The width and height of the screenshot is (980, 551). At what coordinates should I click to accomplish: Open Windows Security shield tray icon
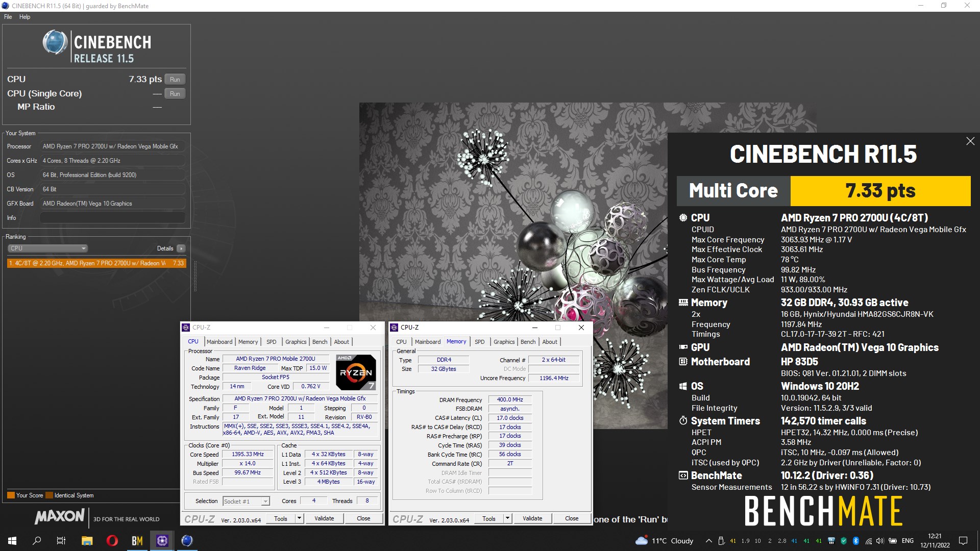844,541
